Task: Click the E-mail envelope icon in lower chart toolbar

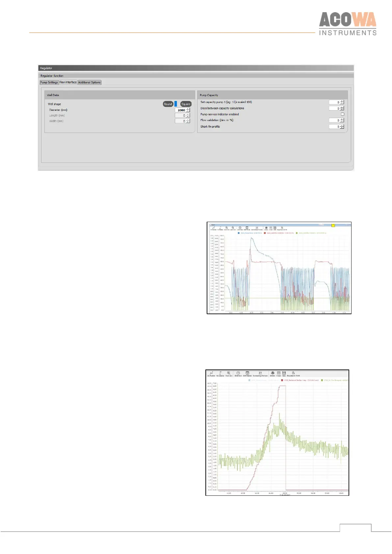Action: point(278,373)
